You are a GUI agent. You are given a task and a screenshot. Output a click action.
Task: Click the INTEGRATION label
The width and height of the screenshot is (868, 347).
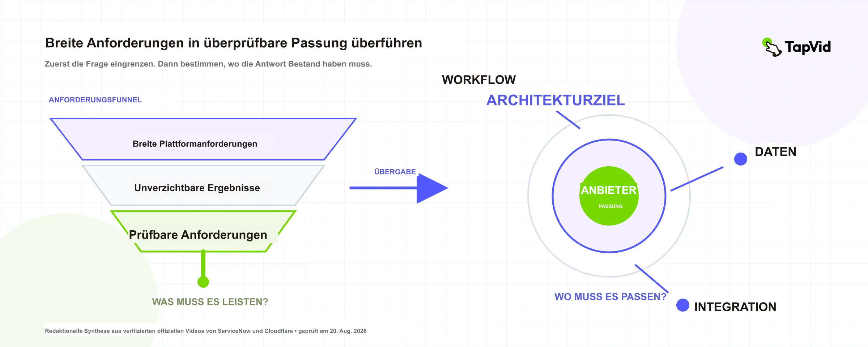pos(735,307)
